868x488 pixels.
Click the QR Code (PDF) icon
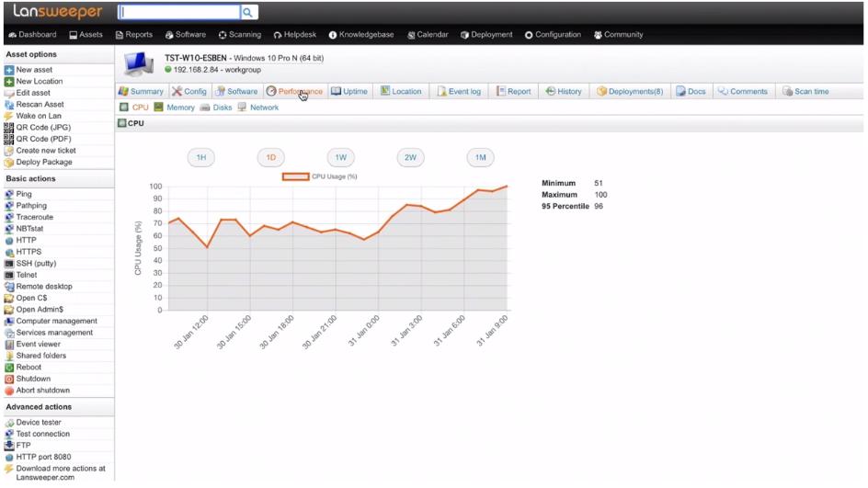click(9, 140)
